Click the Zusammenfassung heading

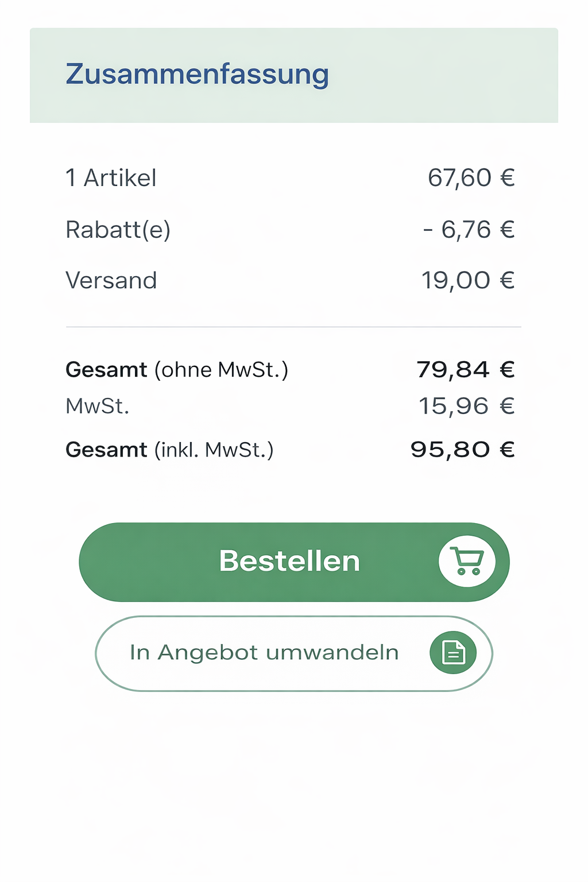197,74
